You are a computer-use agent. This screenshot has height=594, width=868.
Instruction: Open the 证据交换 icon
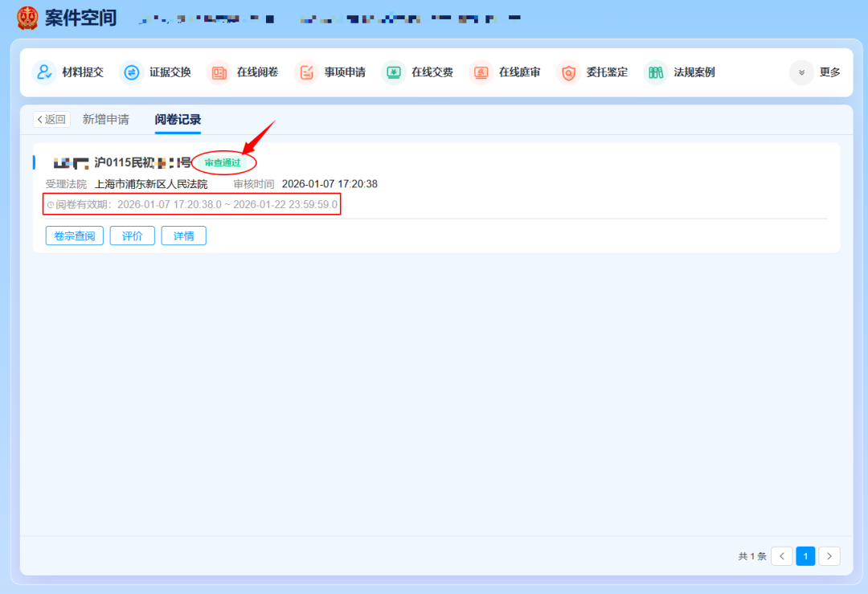tap(132, 72)
